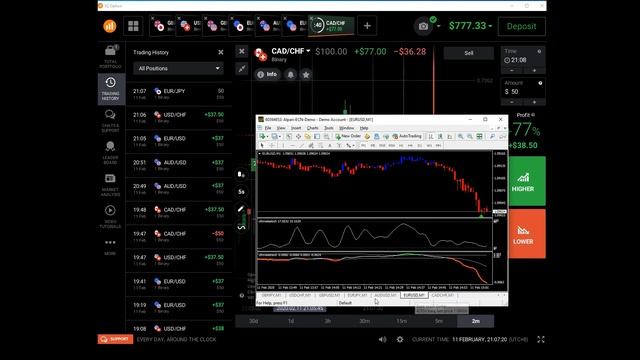Open the multi-chart grid layout icon
640x360 pixels.
[x=133, y=26]
